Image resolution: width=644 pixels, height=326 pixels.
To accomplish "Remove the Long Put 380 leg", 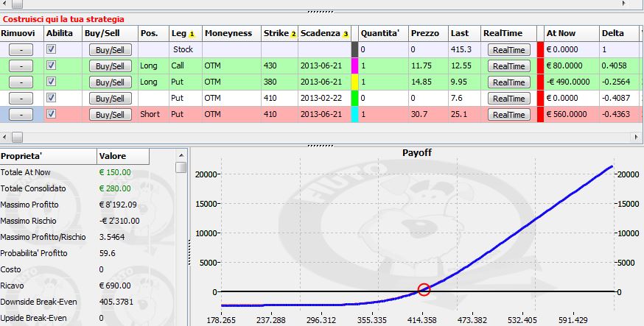I will click(x=21, y=82).
